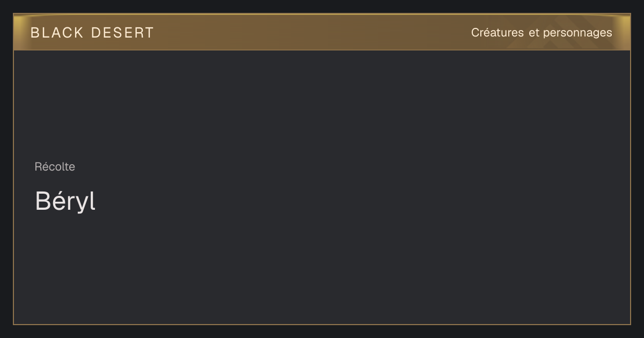Select the Récolte label
The image size is (644, 338).
[55, 167]
